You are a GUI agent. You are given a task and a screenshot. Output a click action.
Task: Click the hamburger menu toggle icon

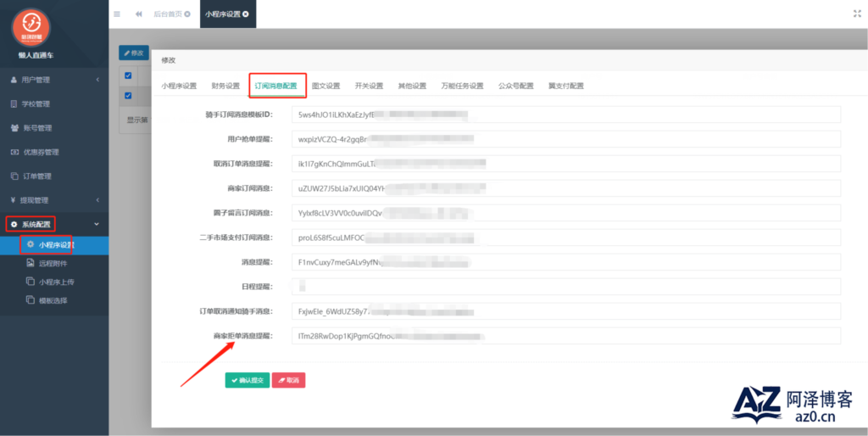click(x=117, y=14)
